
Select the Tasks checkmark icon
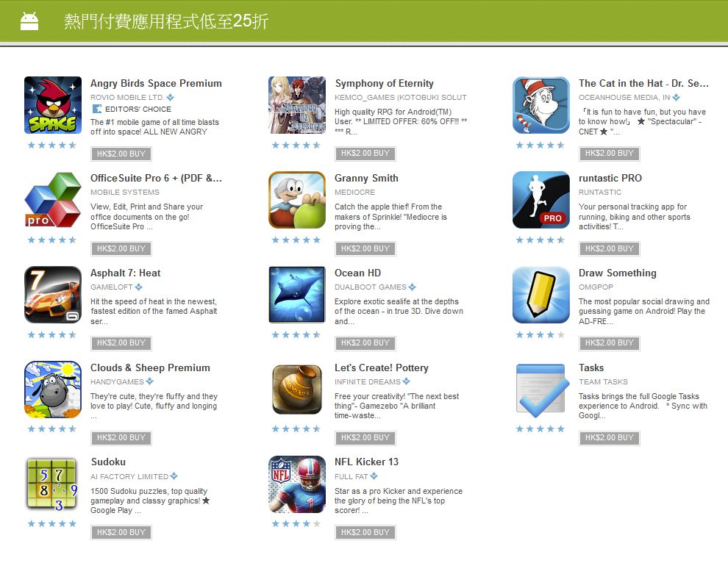pos(541,390)
